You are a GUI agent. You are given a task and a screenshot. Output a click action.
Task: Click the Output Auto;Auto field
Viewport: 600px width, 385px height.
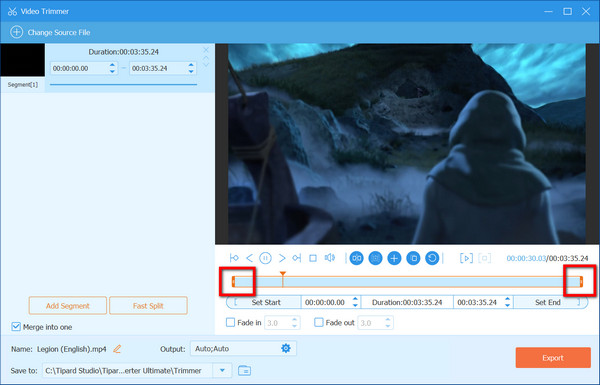(243, 348)
